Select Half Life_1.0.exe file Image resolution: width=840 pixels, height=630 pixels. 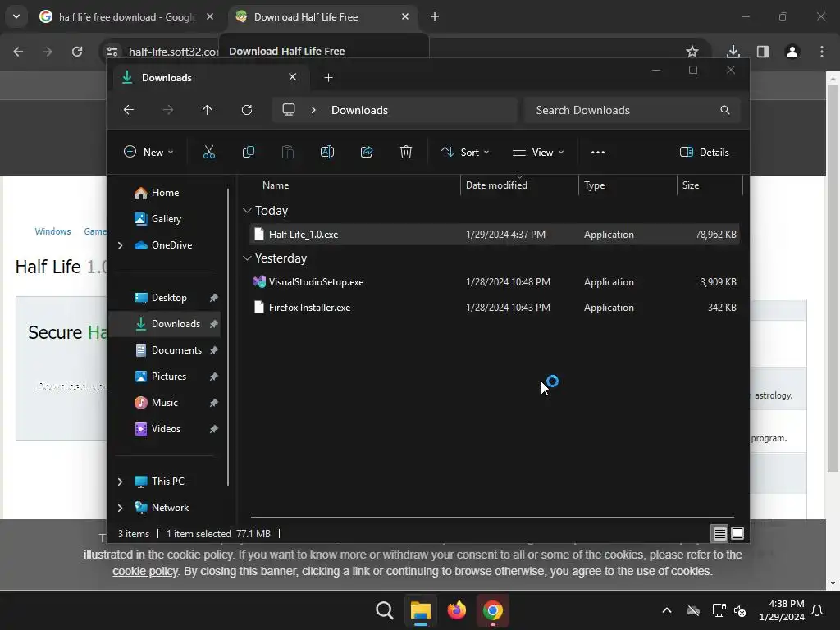point(495,234)
